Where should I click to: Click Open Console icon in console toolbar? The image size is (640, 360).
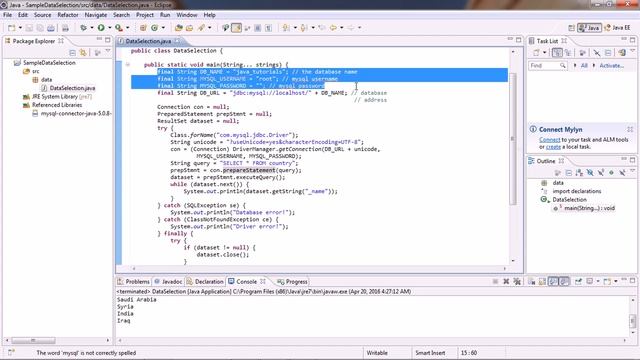tap(607, 281)
